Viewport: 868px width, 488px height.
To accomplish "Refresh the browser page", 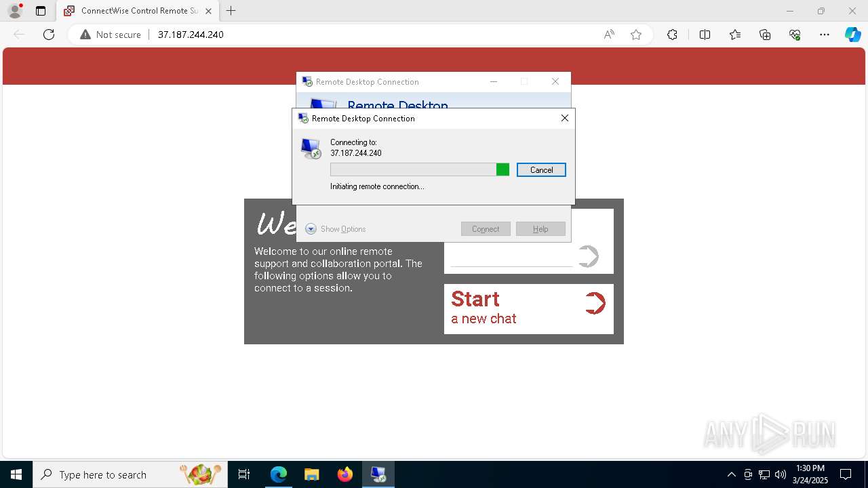I will [49, 35].
